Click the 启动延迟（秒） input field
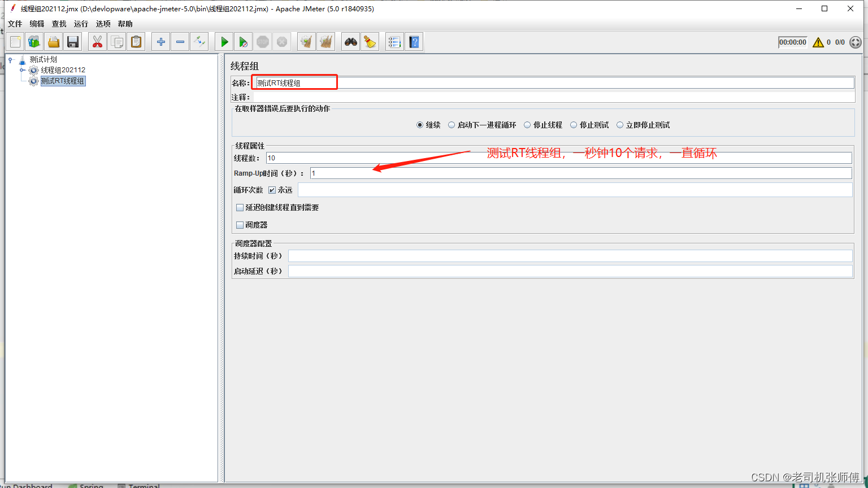Screen dimensions: 868x488 pyautogui.click(x=570, y=271)
